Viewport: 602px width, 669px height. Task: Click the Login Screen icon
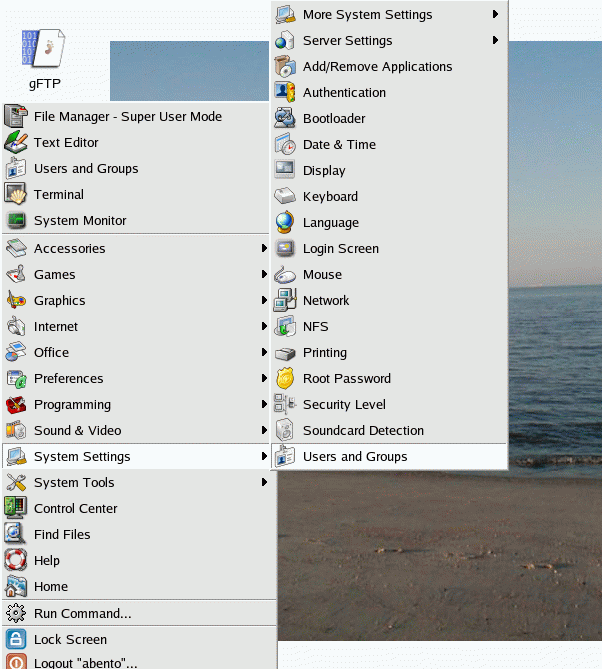[285, 248]
